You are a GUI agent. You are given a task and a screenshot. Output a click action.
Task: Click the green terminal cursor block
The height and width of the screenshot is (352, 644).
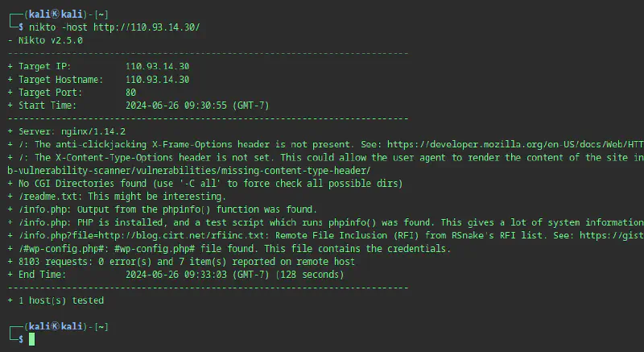pyautogui.click(x=31, y=339)
